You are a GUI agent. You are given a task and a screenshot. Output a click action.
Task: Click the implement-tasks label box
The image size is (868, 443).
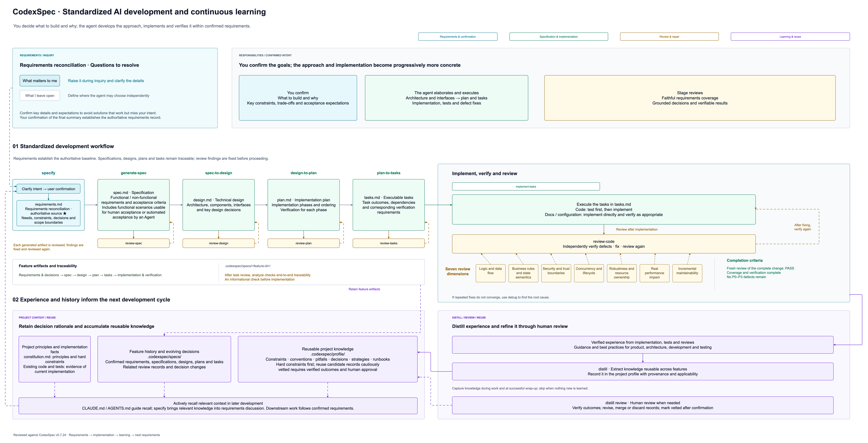(526, 186)
